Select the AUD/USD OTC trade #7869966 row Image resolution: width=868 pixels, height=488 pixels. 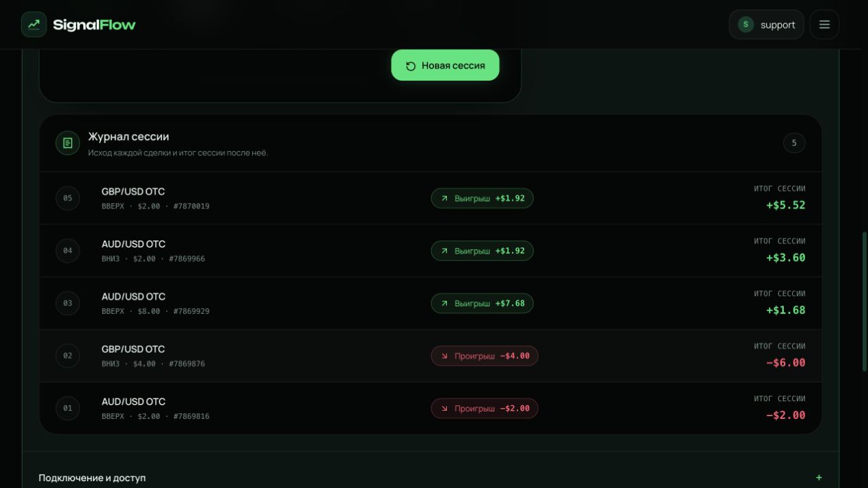tap(431, 251)
